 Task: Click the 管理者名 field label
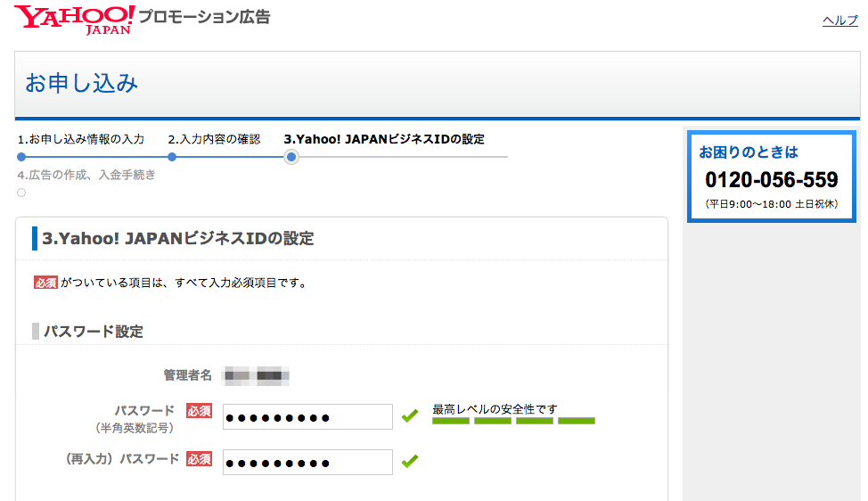point(188,375)
